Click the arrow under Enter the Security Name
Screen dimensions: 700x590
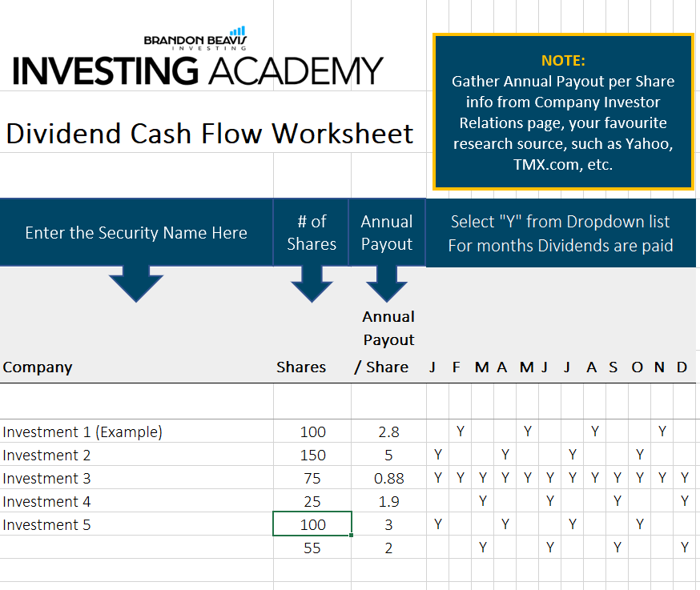pos(136,284)
